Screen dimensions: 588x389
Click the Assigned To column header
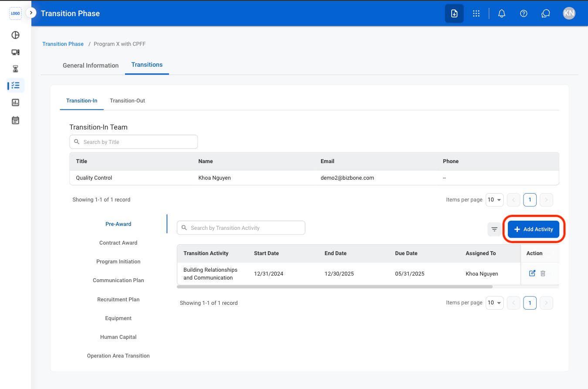pyautogui.click(x=480, y=253)
